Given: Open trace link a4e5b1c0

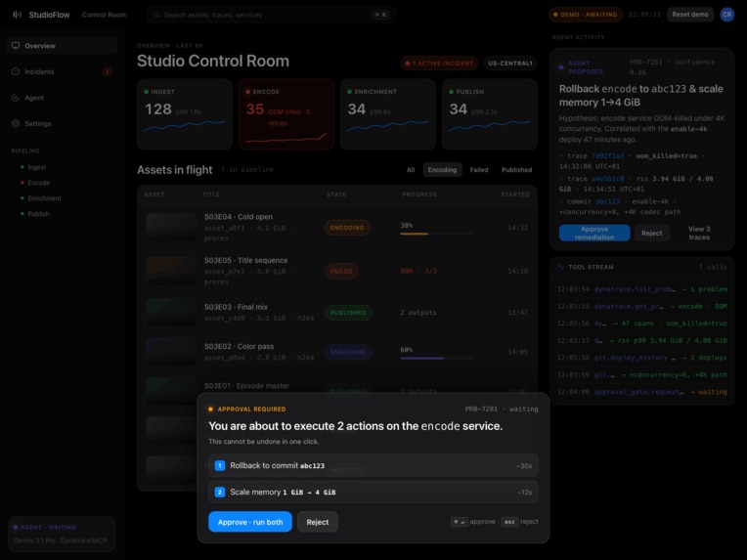Looking at the screenshot, I should pos(607,179).
